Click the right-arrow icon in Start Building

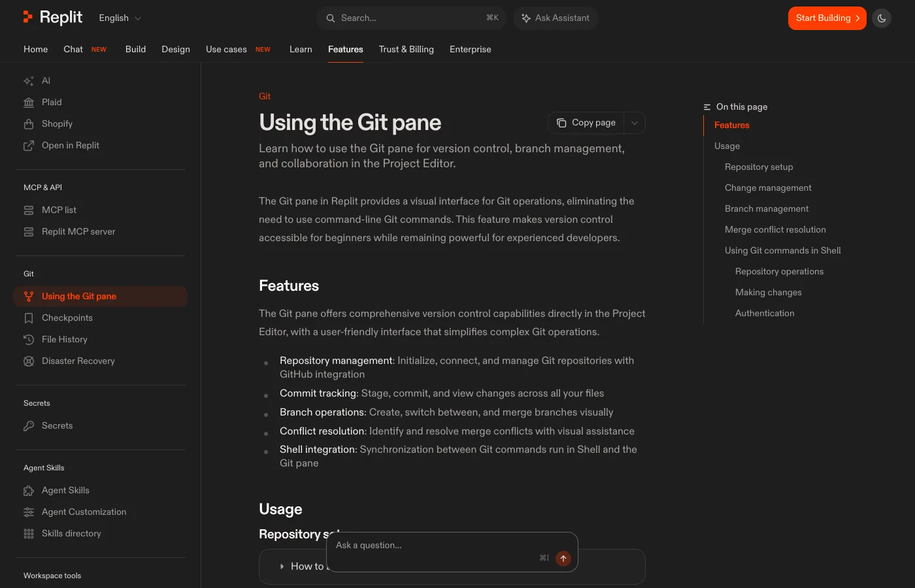tap(857, 18)
